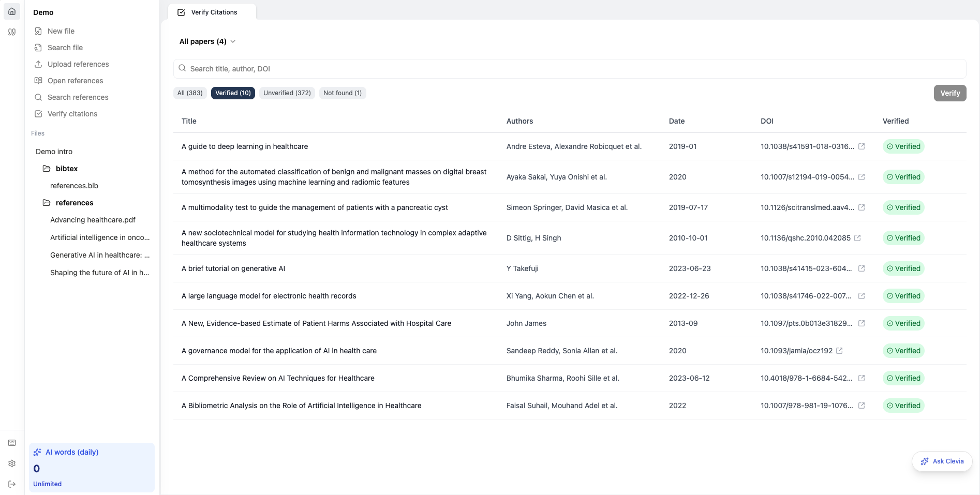The width and height of the screenshot is (980, 495).
Task: Open the settings gear icon
Action: pyautogui.click(x=11, y=463)
